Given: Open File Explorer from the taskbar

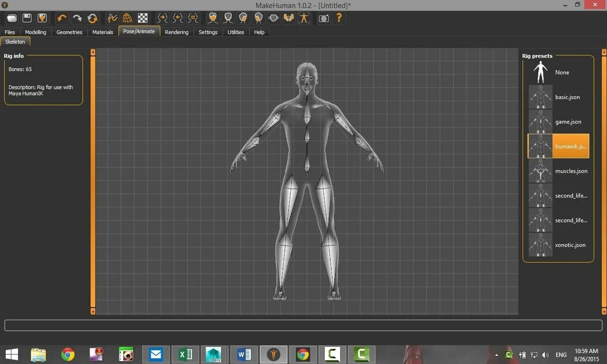Looking at the screenshot, I should pyautogui.click(x=38, y=354).
